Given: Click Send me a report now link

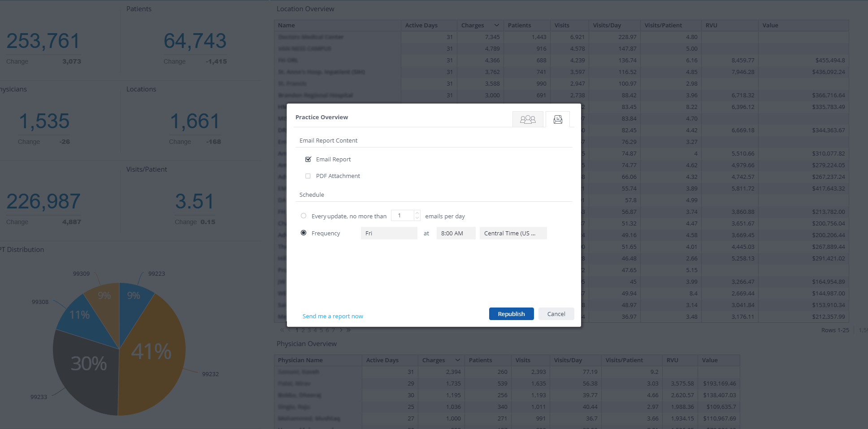Looking at the screenshot, I should click(x=333, y=316).
